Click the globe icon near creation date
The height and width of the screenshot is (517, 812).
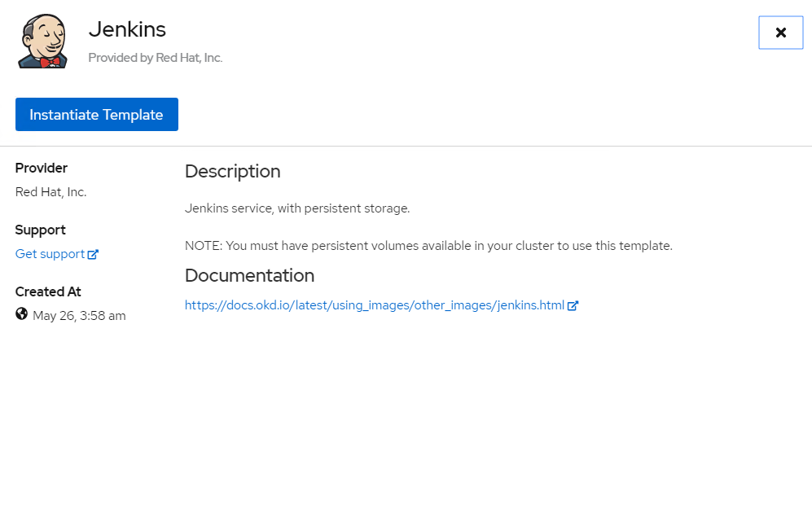(x=22, y=314)
